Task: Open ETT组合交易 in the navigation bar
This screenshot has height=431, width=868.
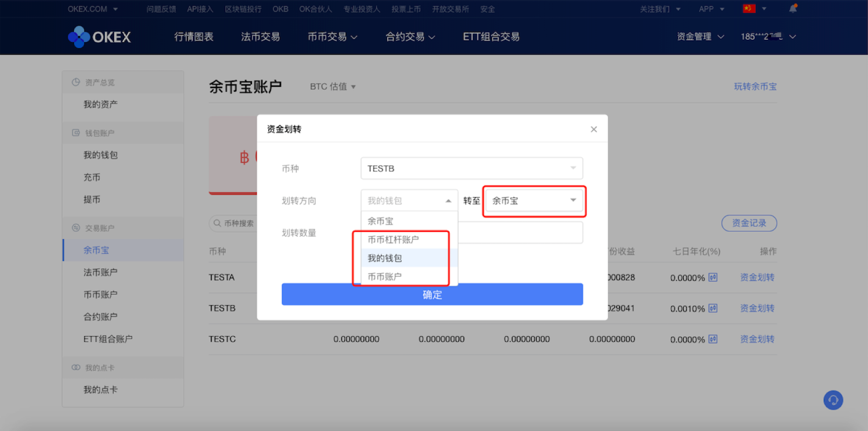Action: [491, 37]
